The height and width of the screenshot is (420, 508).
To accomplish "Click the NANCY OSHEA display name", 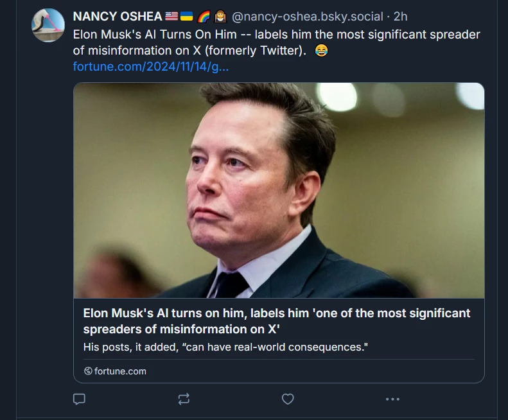I will 118,17.
